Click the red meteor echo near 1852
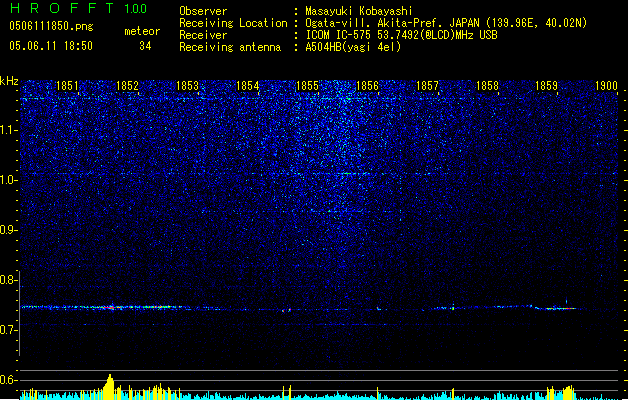 pos(110,308)
